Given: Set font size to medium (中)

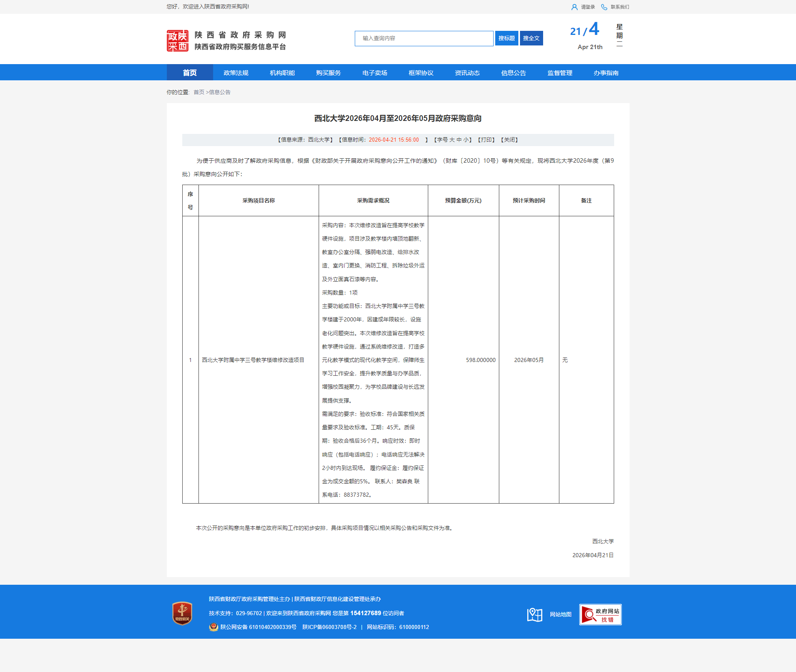Looking at the screenshot, I should 459,140.
